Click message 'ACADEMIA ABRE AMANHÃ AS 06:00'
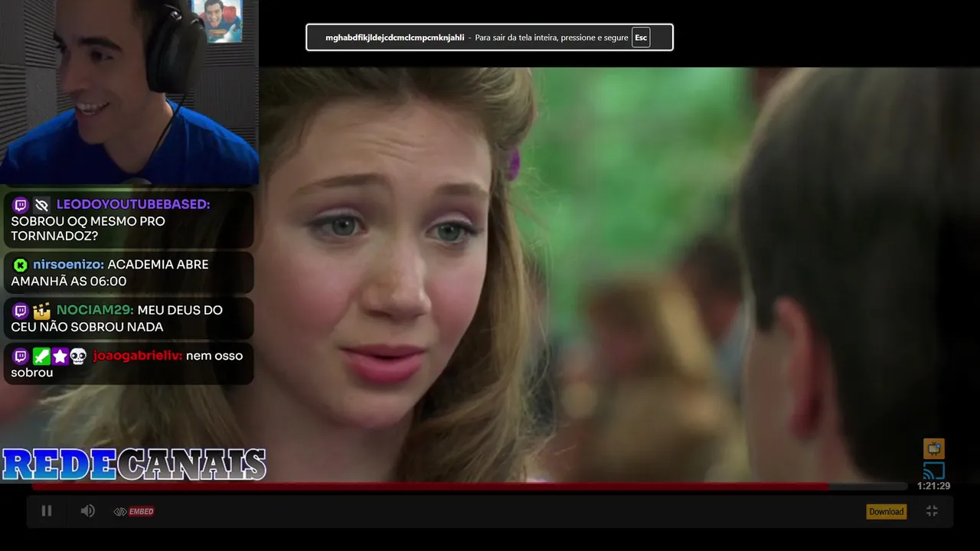The width and height of the screenshot is (980, 551). point(109,273)
